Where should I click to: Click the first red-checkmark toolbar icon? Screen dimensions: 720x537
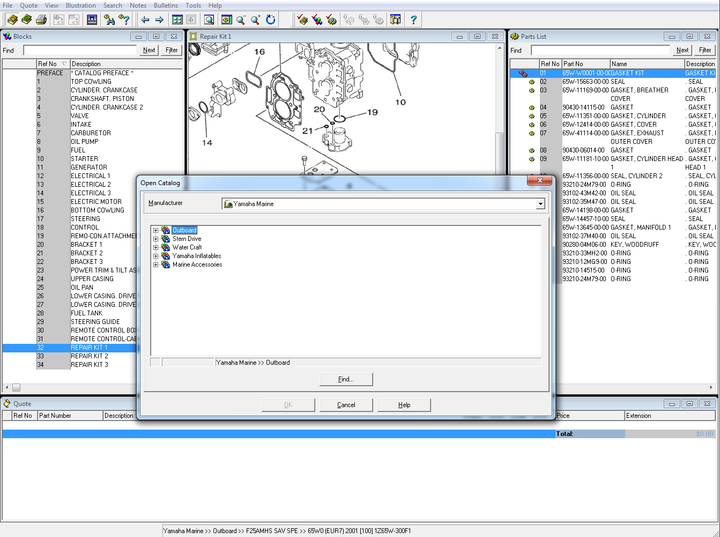point(302,20)
